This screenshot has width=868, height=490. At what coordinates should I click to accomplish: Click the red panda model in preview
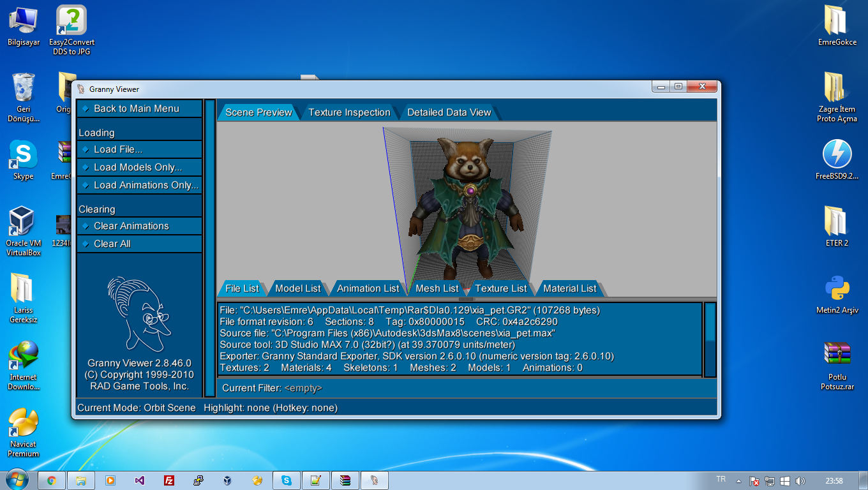click(468, 211)
